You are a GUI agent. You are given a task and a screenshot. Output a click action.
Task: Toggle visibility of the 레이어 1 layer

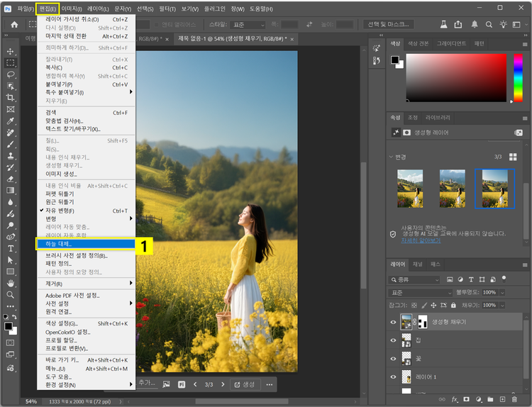click(x=394, y=377)
